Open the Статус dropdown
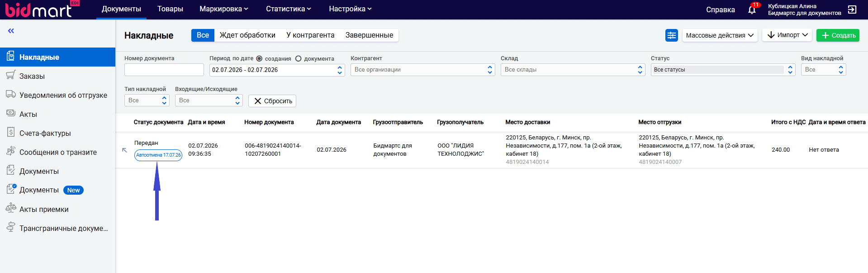This screenshot has height=273, width=868. tap(723, 70)
